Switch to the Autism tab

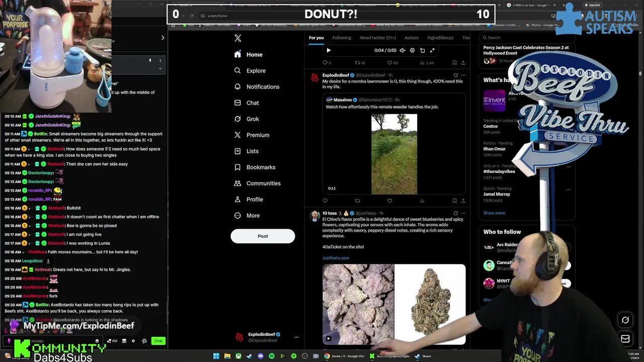(412, 38)
